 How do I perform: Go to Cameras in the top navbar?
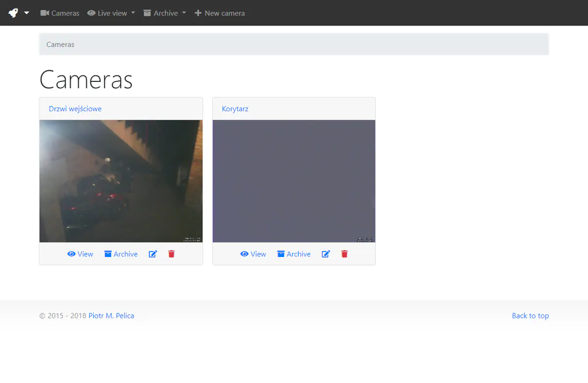(x=60, y=13)
